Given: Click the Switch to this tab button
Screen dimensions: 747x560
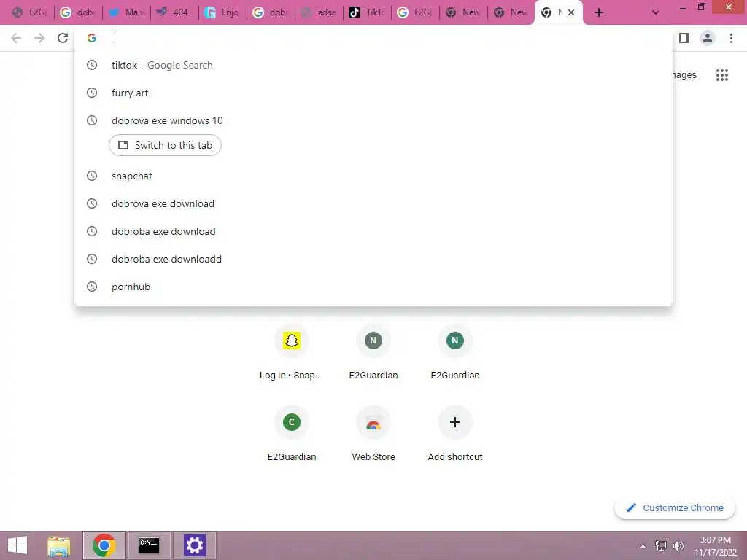Looking at the screenshot, I should coord(165,145).
